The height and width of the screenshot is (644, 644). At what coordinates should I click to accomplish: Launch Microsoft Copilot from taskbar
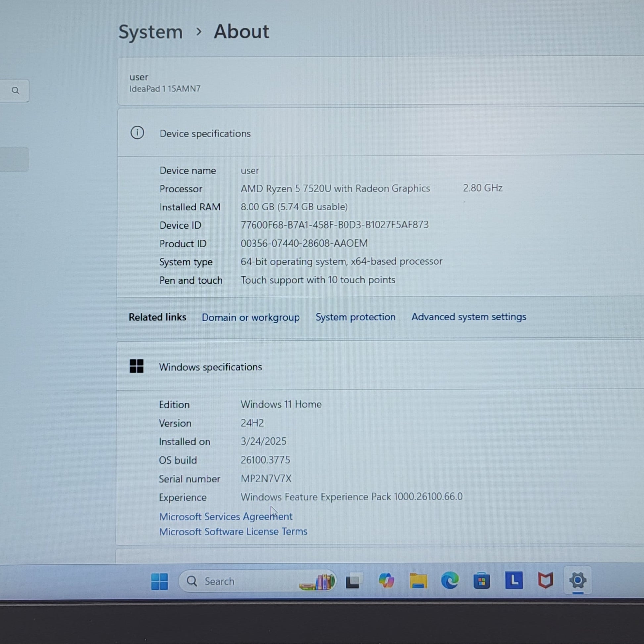[x=386, y=581]
